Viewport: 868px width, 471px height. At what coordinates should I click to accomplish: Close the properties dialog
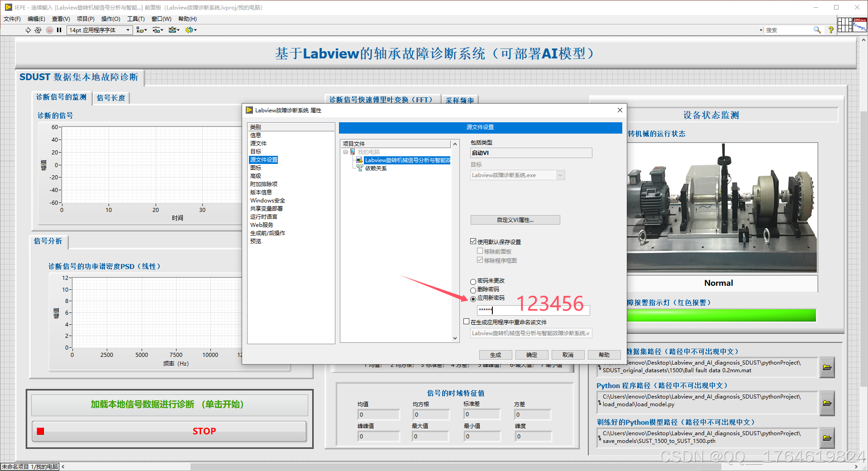[x=620, y=110]
